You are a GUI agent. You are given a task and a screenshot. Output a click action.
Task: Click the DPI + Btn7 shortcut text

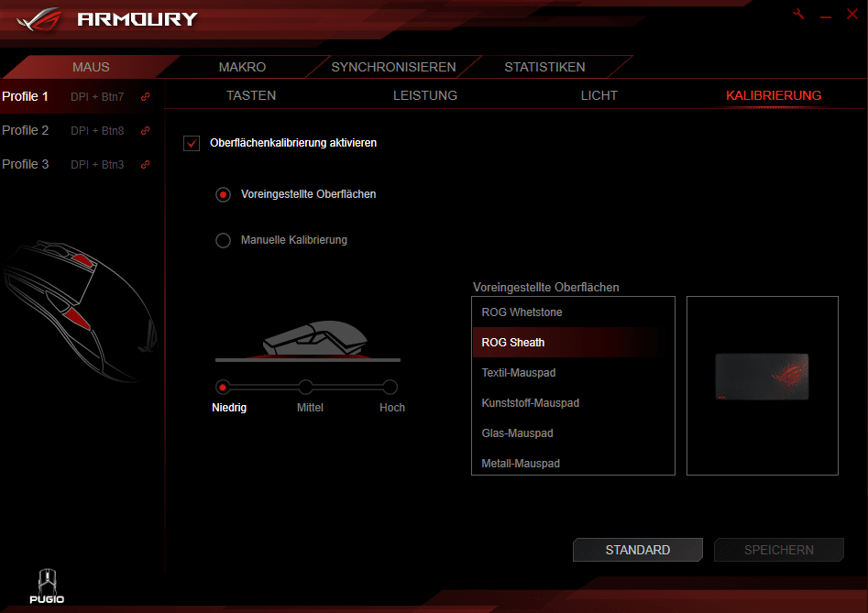click(x=97, y=97)
